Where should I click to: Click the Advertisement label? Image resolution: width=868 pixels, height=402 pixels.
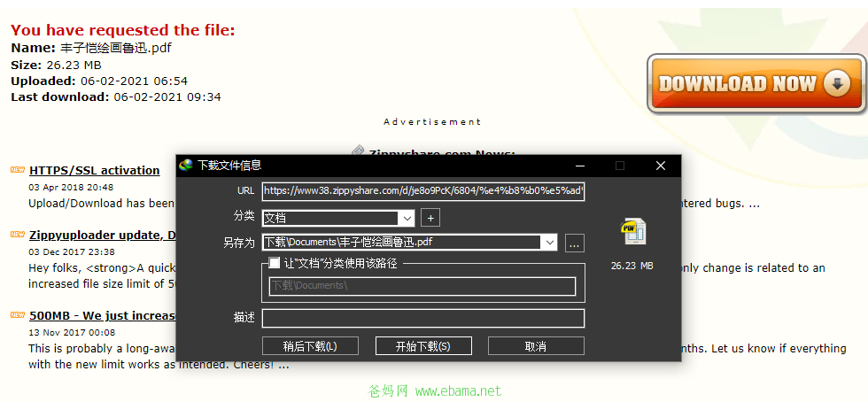(432, 122)
